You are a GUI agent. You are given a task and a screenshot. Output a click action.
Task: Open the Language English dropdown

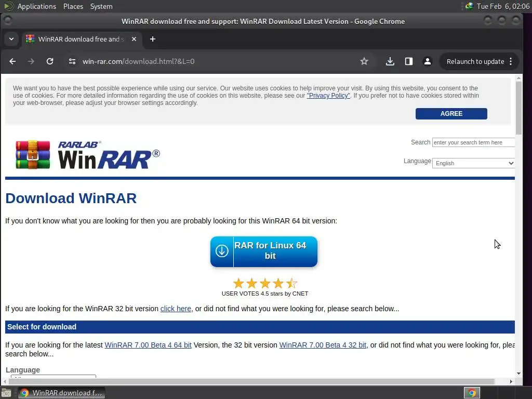coord(473,163)
